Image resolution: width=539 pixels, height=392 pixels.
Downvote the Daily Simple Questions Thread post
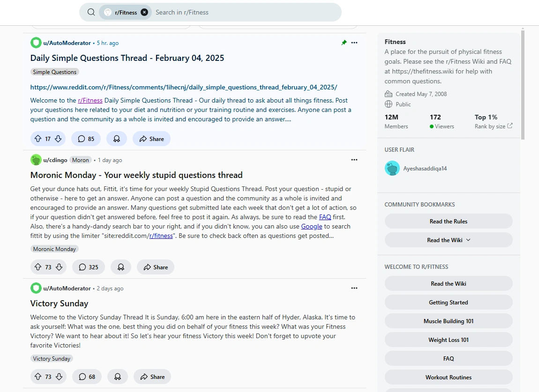point(58,139)
